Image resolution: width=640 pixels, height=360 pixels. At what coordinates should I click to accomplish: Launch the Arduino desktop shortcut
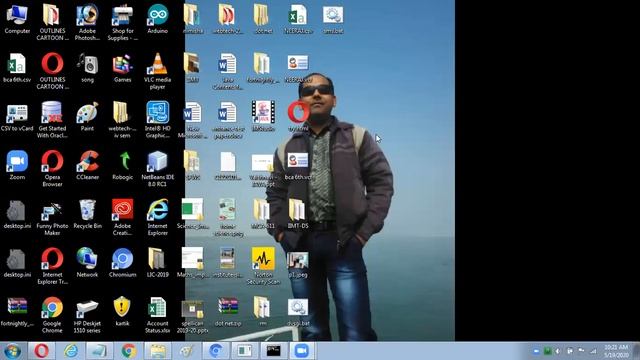(x=158, y=19)
